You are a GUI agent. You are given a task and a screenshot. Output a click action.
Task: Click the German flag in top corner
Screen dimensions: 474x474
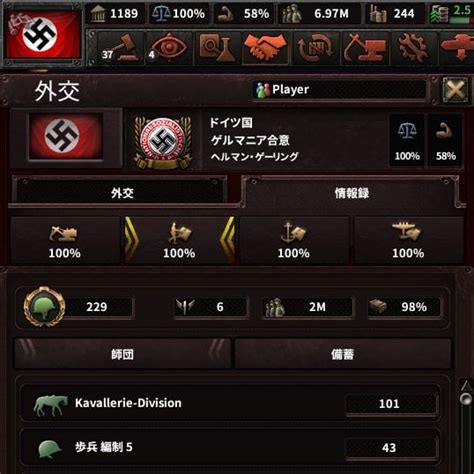pyautogui.click(x=44, y=35)
